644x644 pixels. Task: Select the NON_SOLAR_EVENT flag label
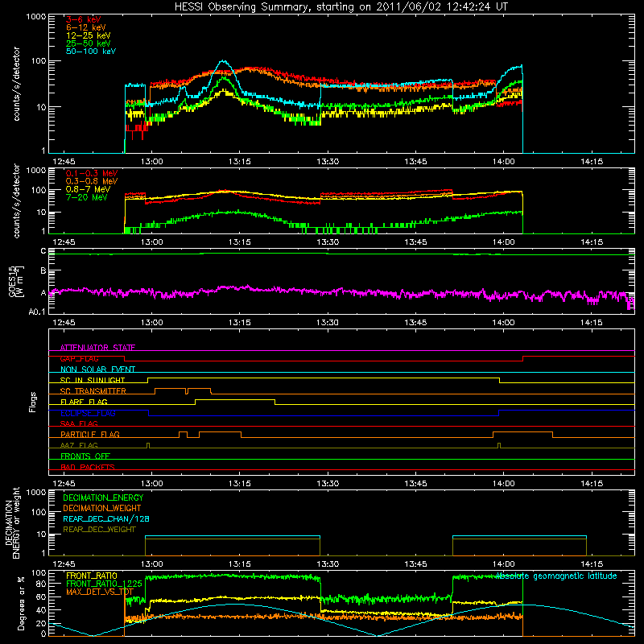point(97,369)
